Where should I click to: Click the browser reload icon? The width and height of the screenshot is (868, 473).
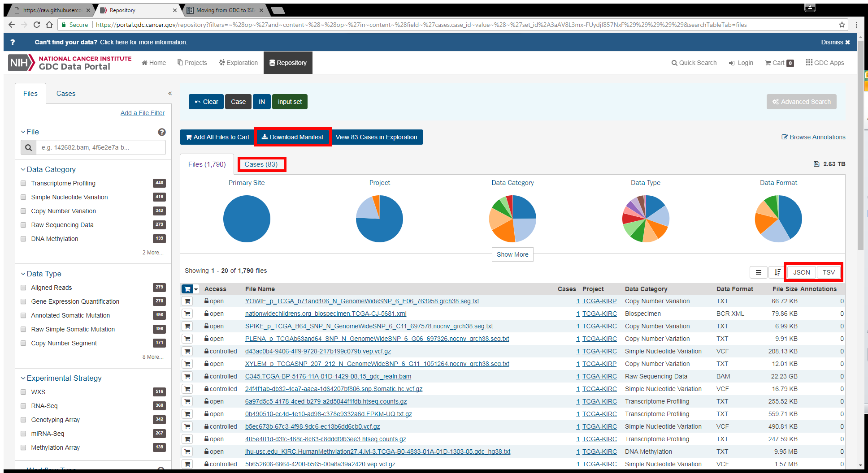(x=37, y=25)
